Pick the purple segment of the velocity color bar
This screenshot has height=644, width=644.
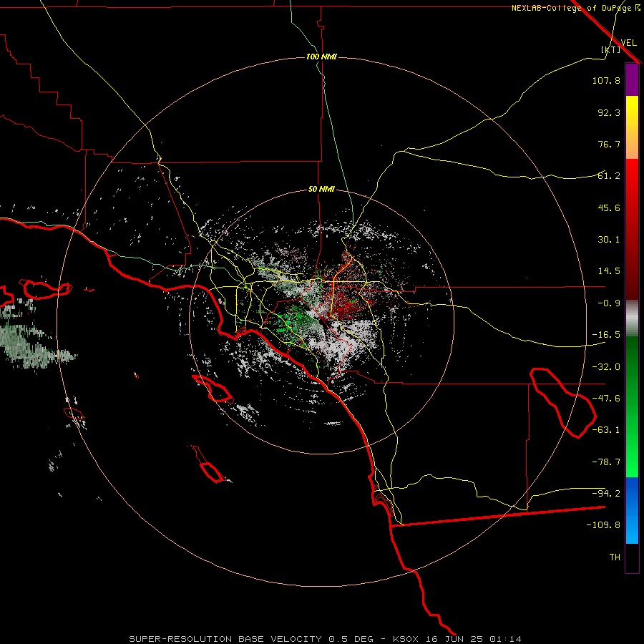(x=632, y=79)
